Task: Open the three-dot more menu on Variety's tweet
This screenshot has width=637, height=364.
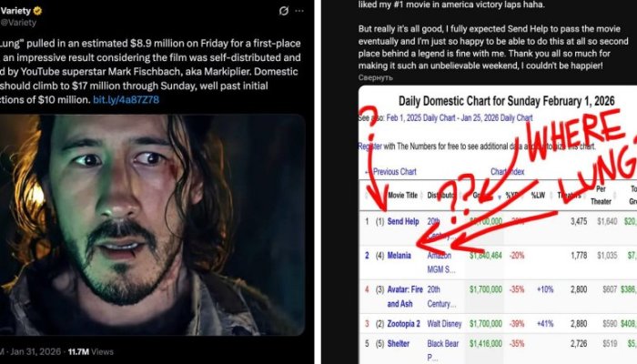Action: tap(299, 11)
